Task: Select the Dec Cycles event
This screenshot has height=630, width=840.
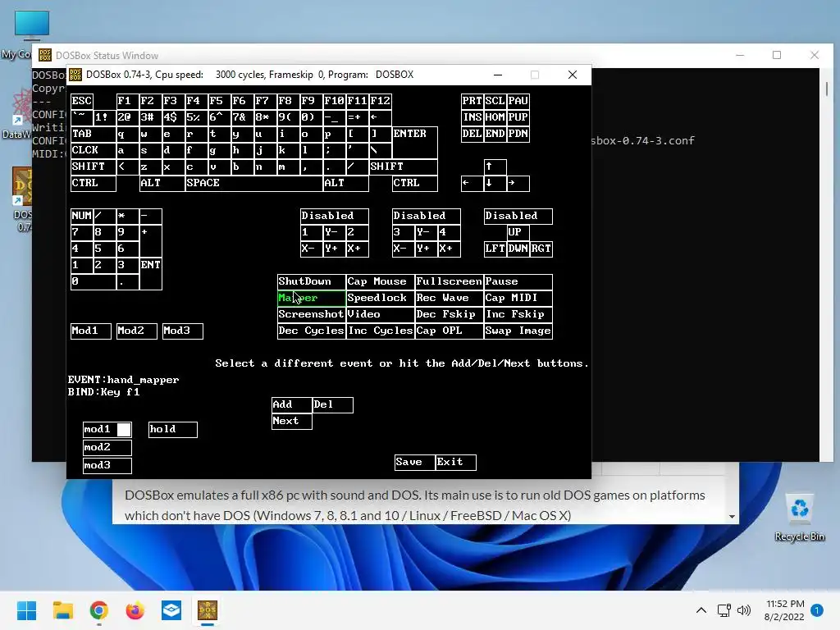Action: [x=311, y=331]
